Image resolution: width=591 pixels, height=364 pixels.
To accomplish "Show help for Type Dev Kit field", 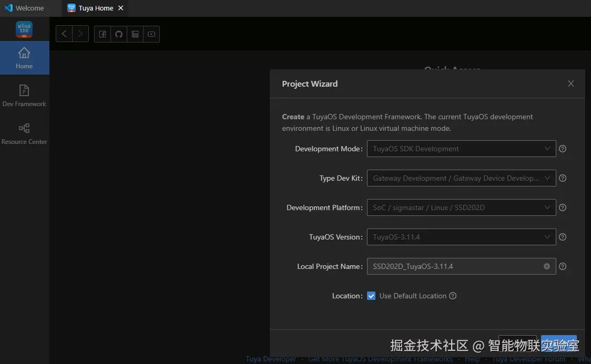I will (563, 178).
